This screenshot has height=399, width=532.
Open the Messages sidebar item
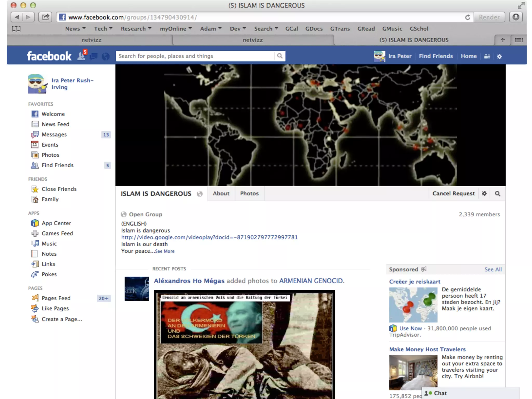click(54, 135)
